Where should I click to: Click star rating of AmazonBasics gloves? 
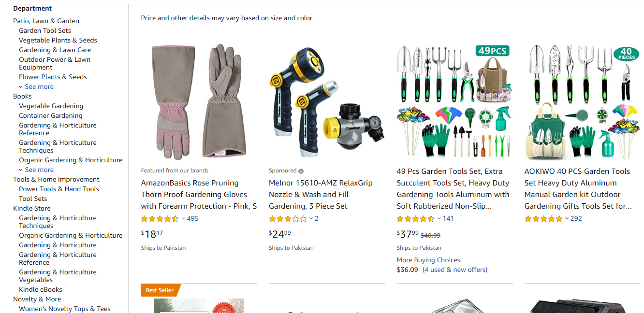point(160,219)
